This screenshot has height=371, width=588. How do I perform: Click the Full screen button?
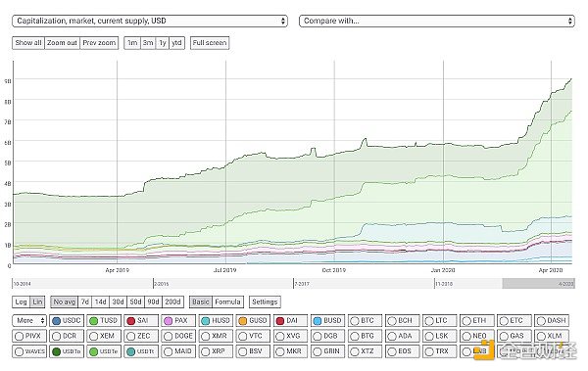[210, 43]
